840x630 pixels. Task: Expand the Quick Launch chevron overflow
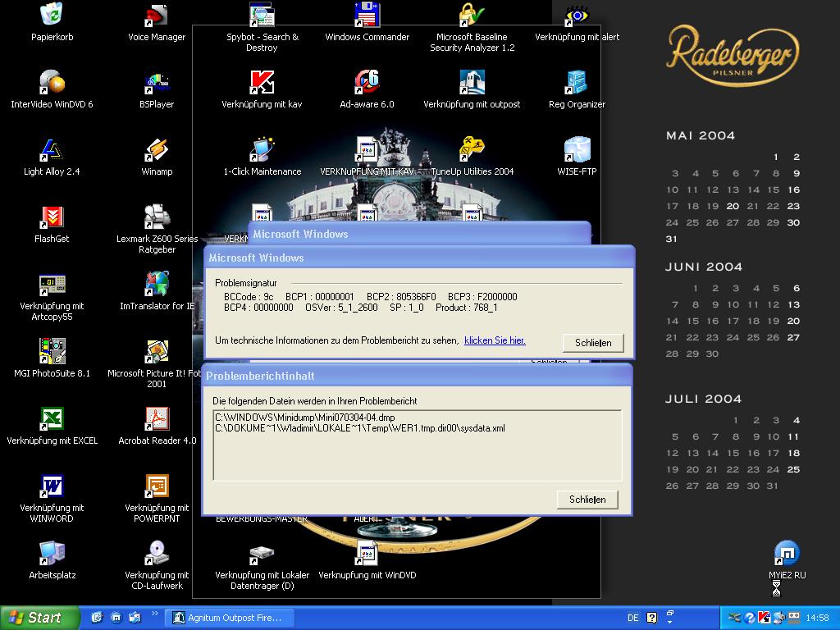click(154, 613)
